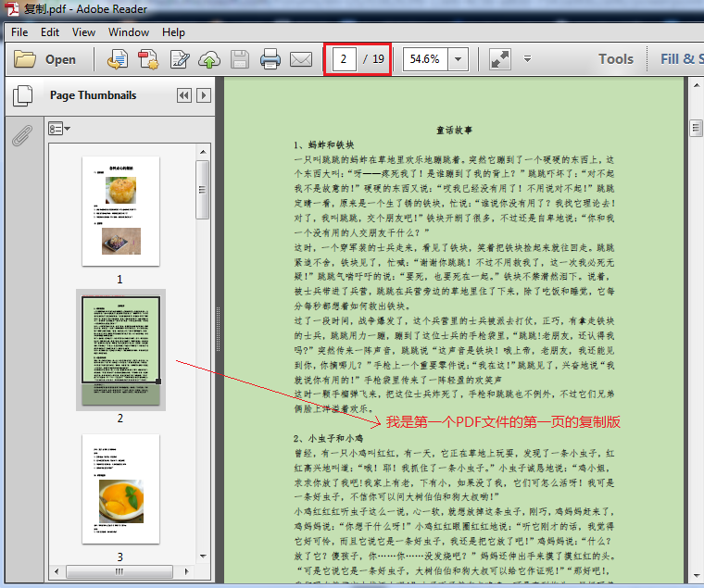Image resolution: width=704 pixels, height=588 pixels.
Task: Click thumbnail panel vertical scrollbar handle
Action: [x=203, y=190]
